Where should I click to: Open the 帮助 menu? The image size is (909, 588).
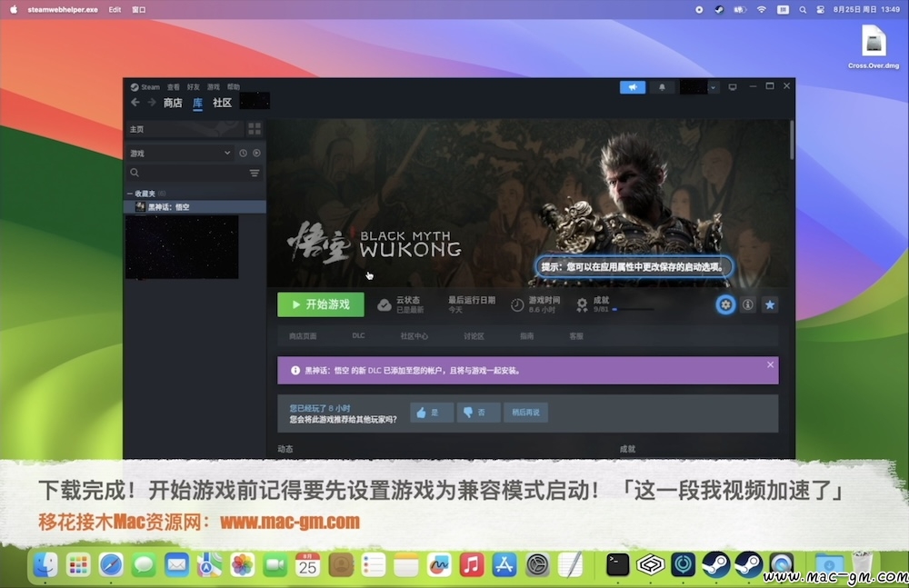pos(234,87)
